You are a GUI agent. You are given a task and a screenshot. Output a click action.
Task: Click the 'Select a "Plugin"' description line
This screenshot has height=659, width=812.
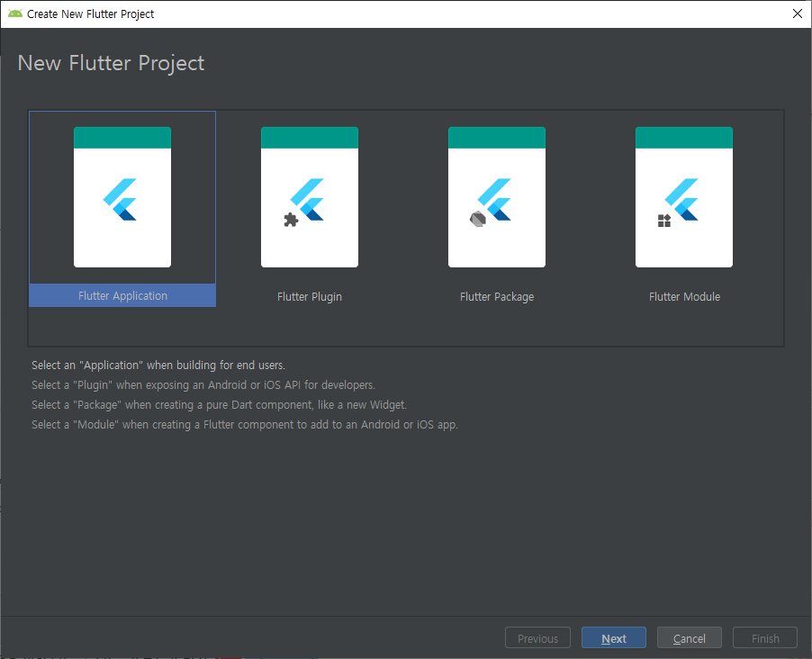(x=203, y=385)
